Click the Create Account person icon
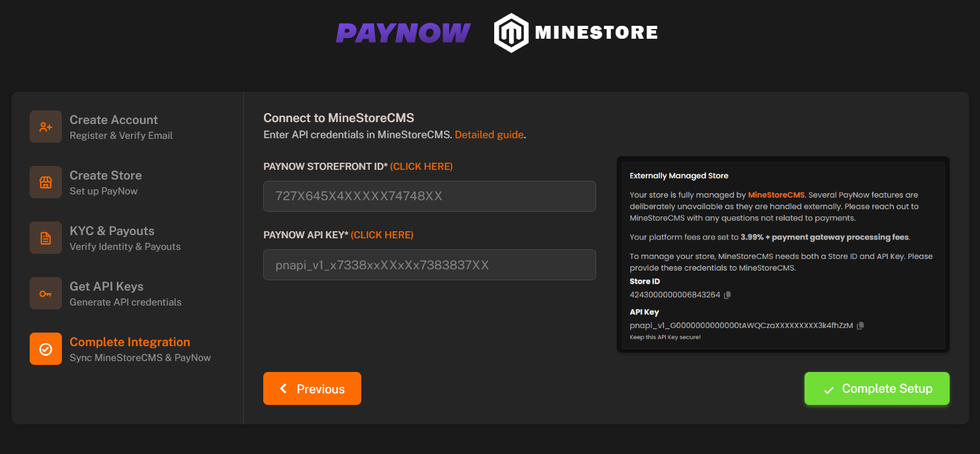This screenshot has height=454, width=980. coord(45,126)
